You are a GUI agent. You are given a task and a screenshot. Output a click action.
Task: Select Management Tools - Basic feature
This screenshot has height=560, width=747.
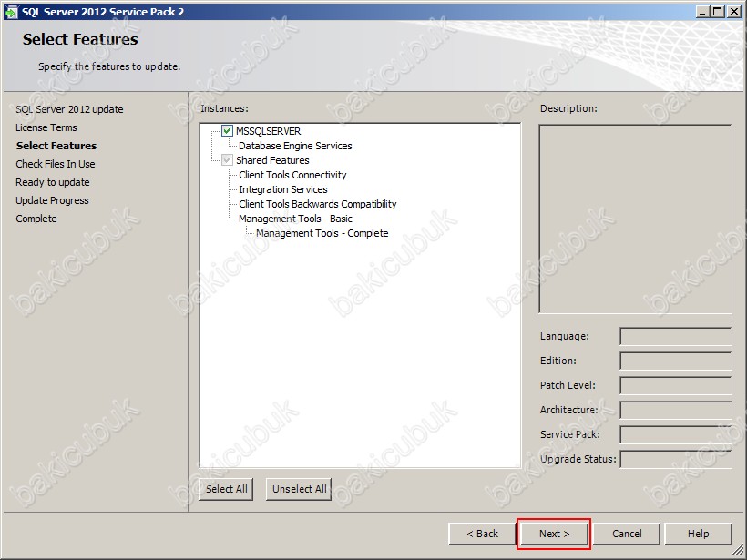[x=295, y=219]
